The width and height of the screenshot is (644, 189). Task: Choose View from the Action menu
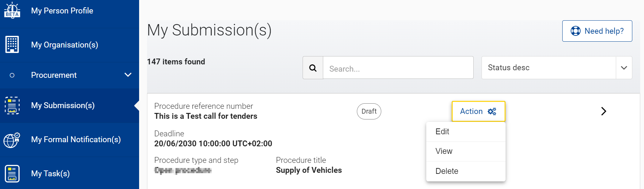coord(466,151)
